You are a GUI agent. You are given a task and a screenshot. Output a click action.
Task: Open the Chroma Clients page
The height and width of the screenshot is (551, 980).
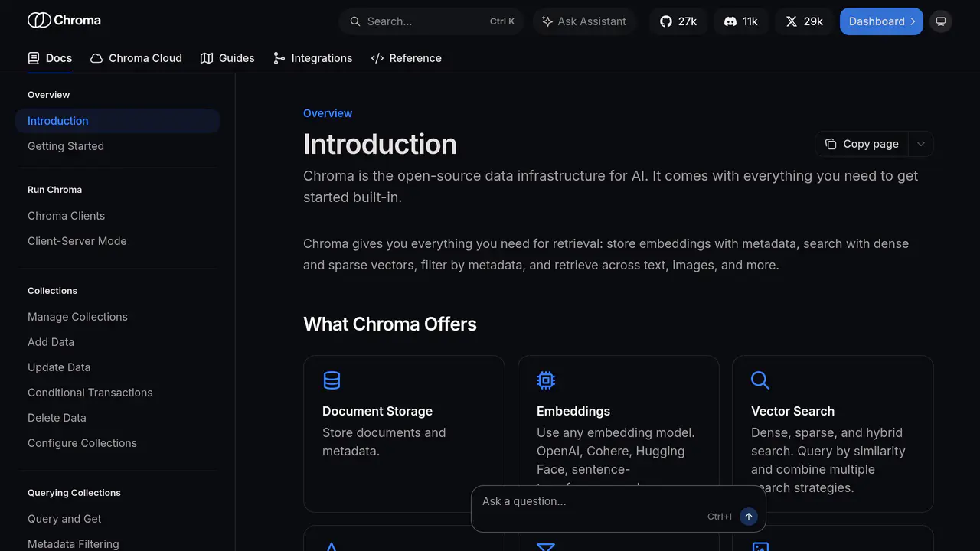tap(67, 216)
